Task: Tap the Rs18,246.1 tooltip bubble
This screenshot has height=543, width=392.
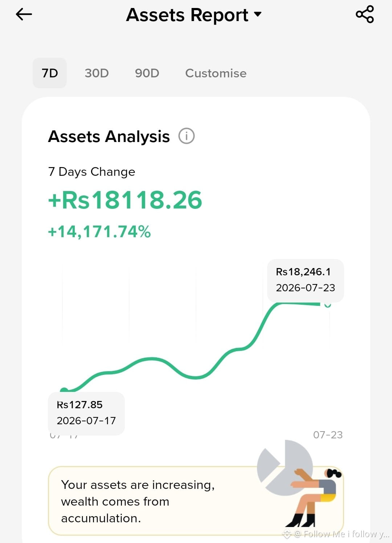Action: [305, 280]
